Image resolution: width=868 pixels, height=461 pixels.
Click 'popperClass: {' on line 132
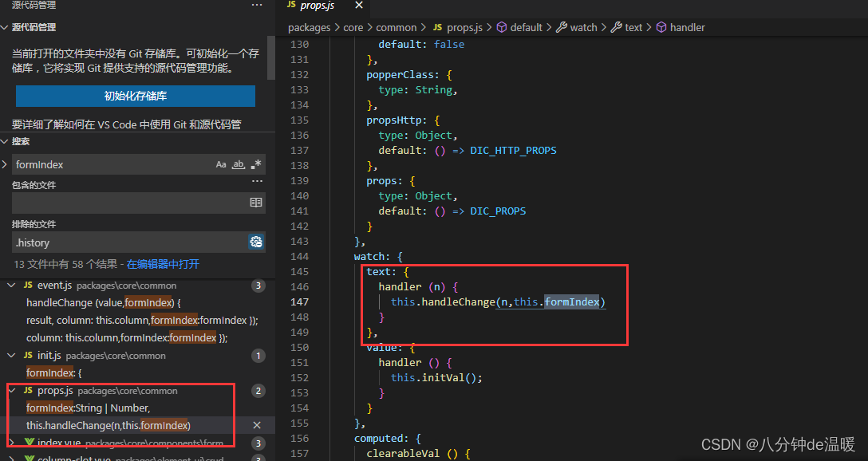(409, 75)
